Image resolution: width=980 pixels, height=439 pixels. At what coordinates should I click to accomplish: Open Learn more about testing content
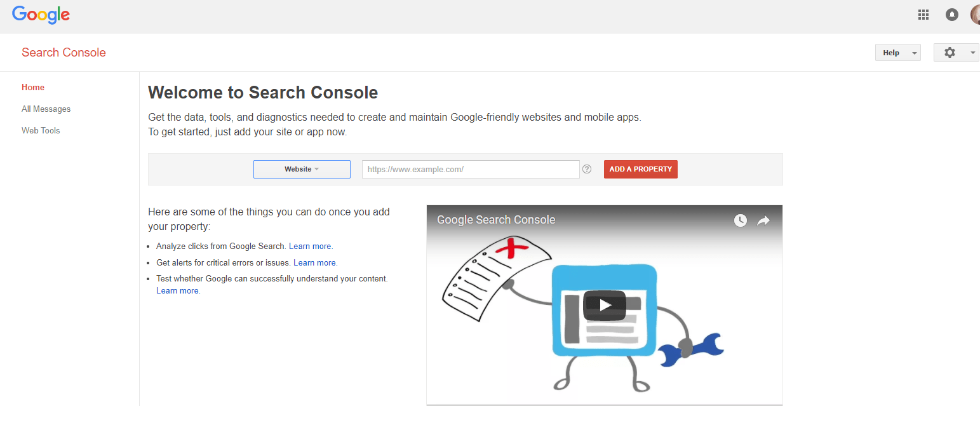click(177, 291)
